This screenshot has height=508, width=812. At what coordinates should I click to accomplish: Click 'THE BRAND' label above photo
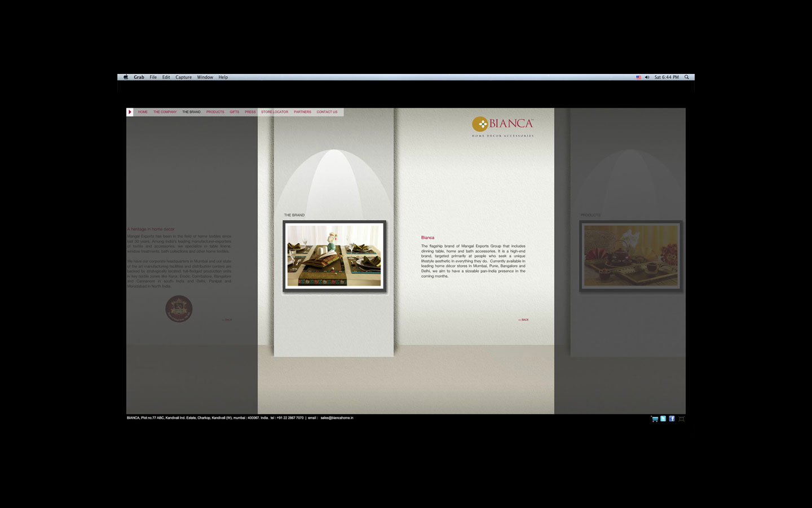294,215
